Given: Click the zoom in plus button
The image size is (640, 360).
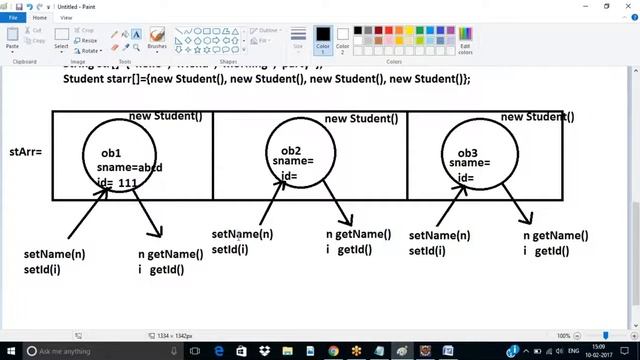Looking at the screenshot, I should point(634,336).
